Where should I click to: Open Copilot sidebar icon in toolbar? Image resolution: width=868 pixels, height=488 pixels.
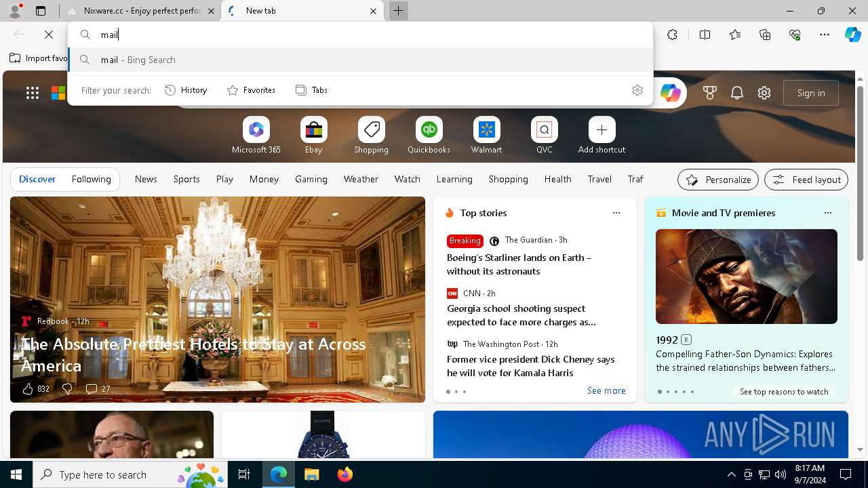click(x=852, y=35)
